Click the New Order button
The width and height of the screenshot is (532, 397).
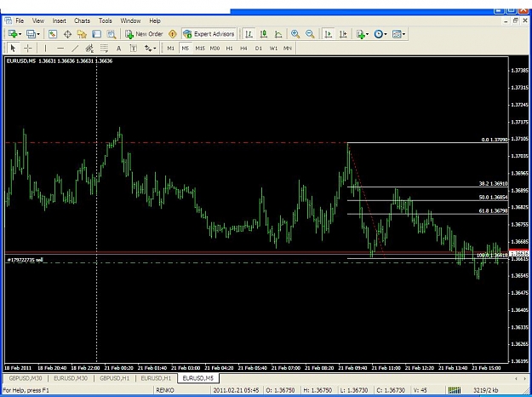coord(144,34)
